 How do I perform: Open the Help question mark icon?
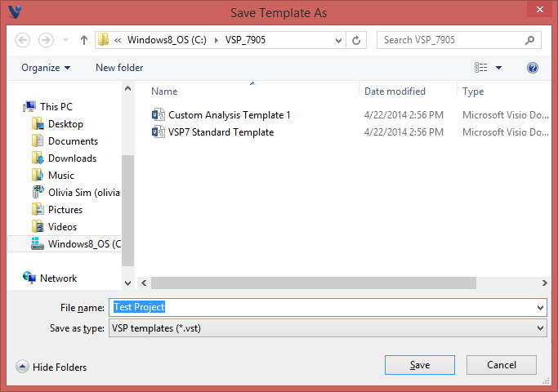coord(533,68)
